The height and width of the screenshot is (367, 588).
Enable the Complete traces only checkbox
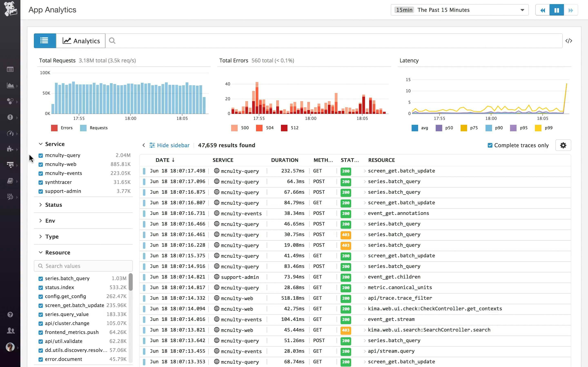click(490, 145)
